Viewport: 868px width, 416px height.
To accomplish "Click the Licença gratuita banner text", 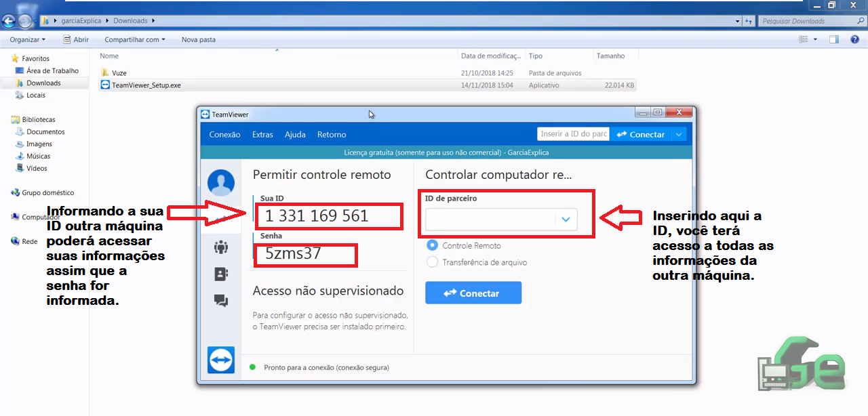I will click(x=446, y=152).
